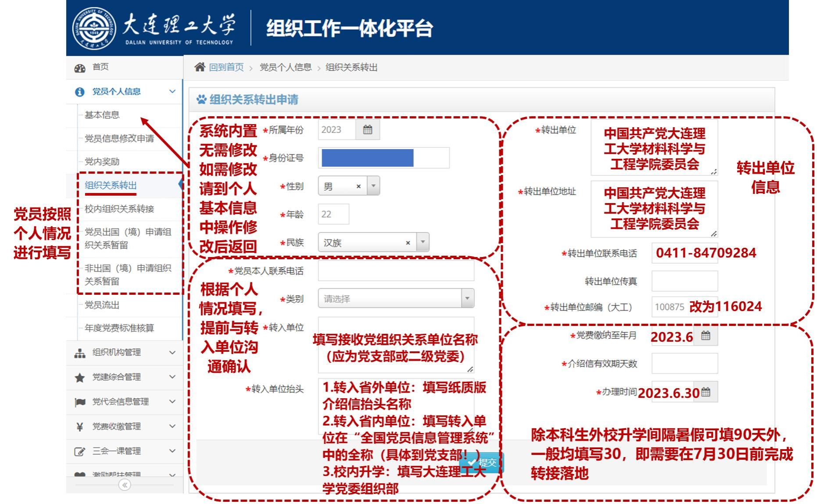This screenshot has height=504, width=817.
Task: Open calendar picker for 党费缴纳至年月
Action: click(706, 336)
